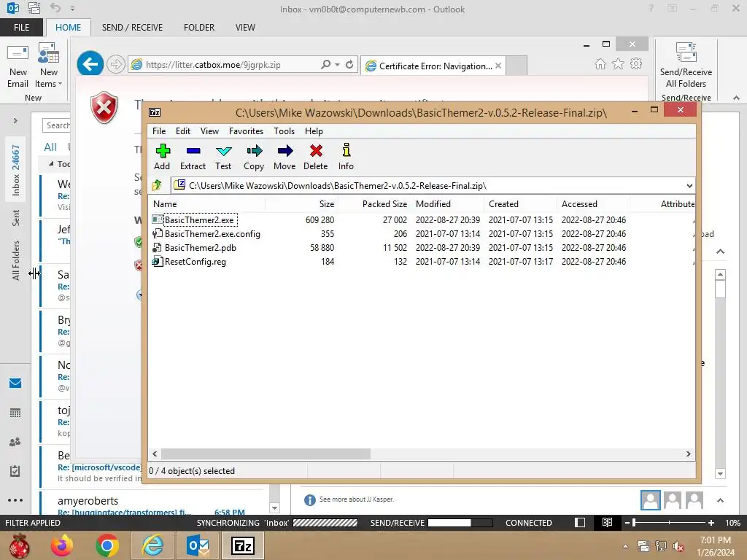Click the IE Home icon
The image size is (747, 560).
[600, 64]
